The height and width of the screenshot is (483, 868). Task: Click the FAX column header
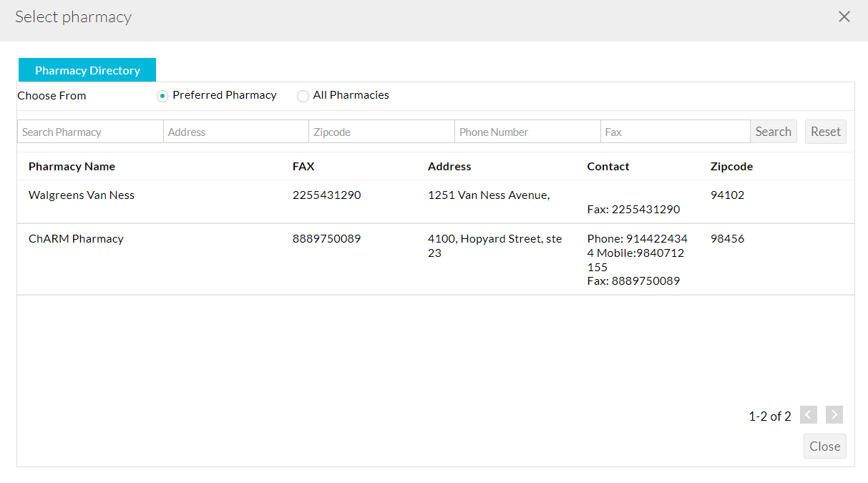303,166
